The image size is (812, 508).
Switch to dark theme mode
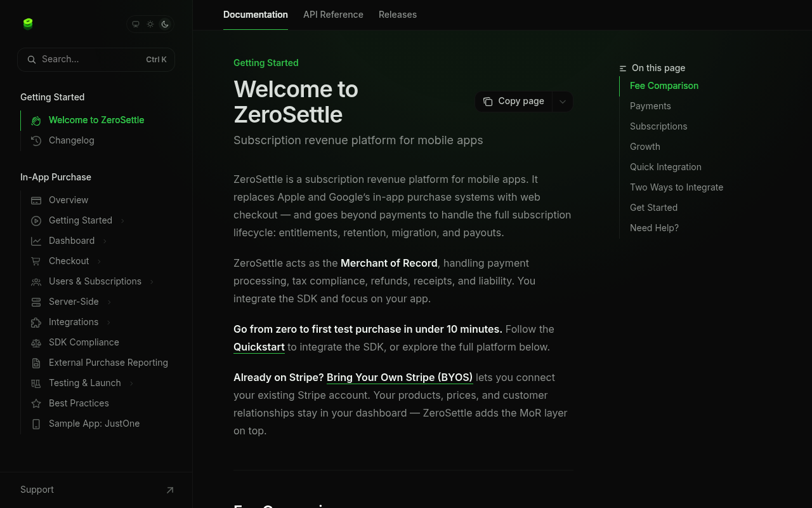coord(165,24)
